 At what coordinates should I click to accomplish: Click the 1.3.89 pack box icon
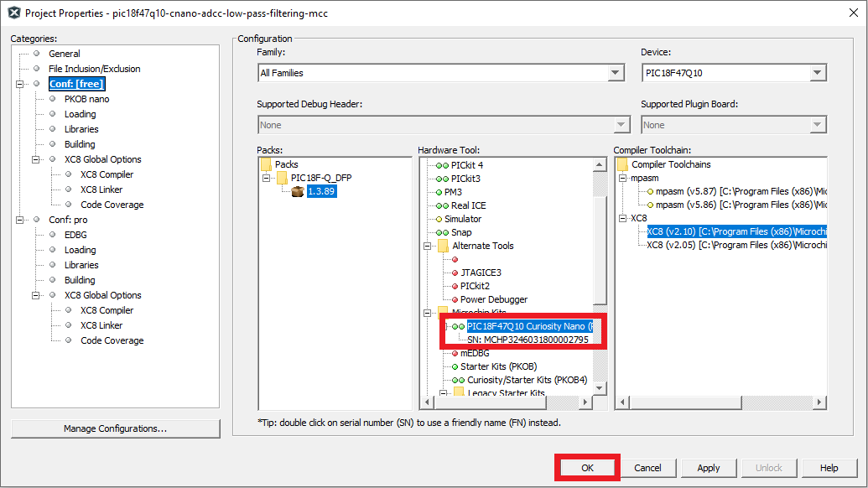coord(297,191)
